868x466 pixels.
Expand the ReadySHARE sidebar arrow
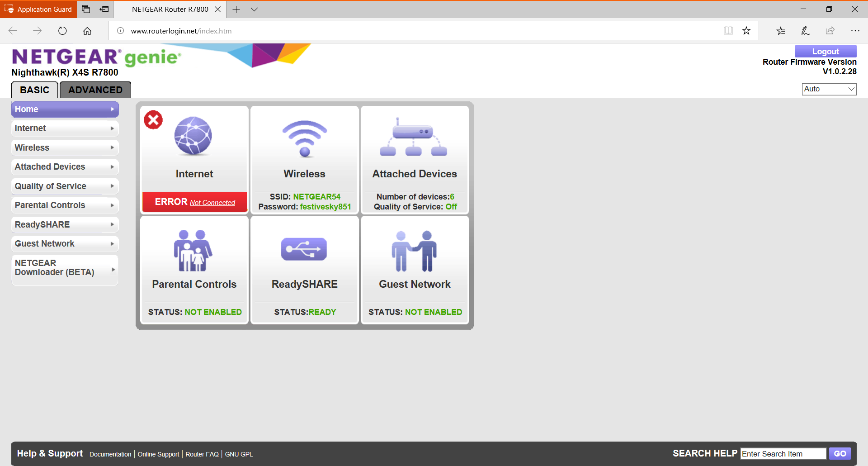tap(112, 224)
